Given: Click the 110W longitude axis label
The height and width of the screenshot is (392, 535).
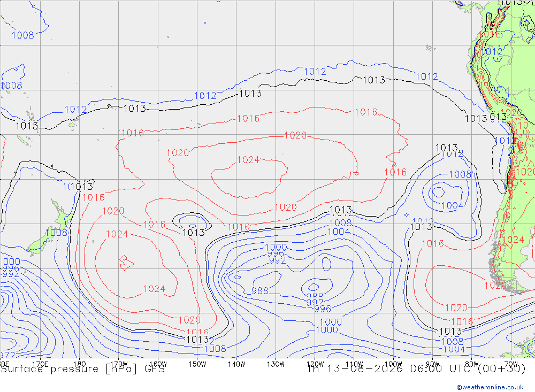Looking at the screenshot, I should coord(354,364).
